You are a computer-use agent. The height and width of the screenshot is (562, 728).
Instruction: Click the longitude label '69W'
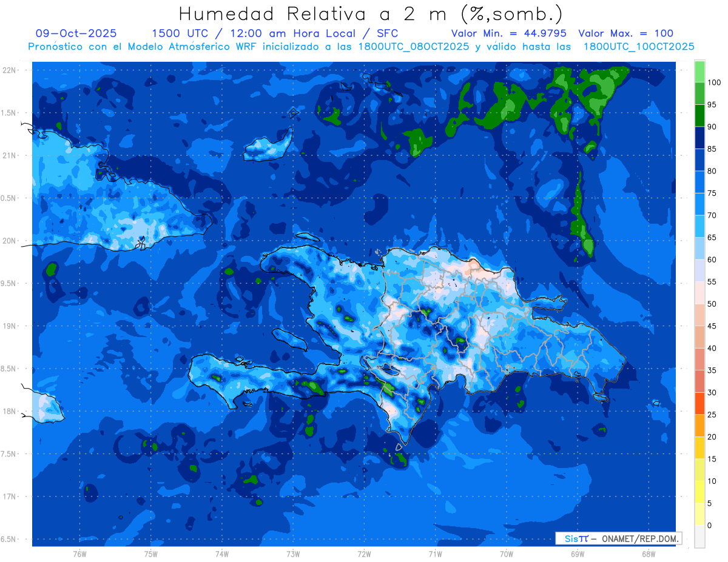pyautogui.click(x=577, y=554)
